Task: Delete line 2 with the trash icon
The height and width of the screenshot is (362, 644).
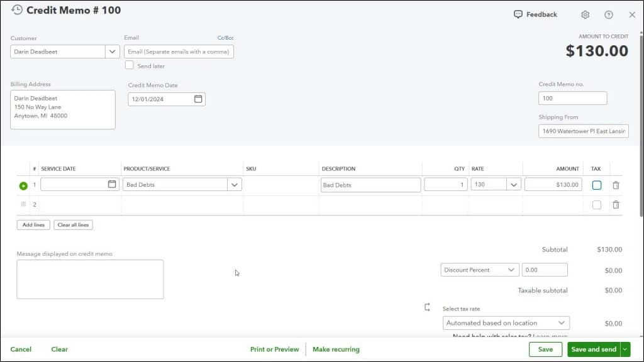Action: (x=616, y=204)
